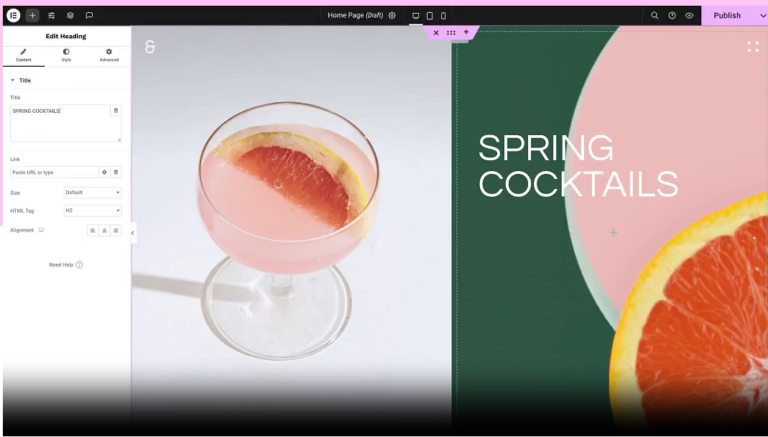Collapse the editor panel with arrow handle
This screenshot has height=437, width=768.
pos(133,233)
